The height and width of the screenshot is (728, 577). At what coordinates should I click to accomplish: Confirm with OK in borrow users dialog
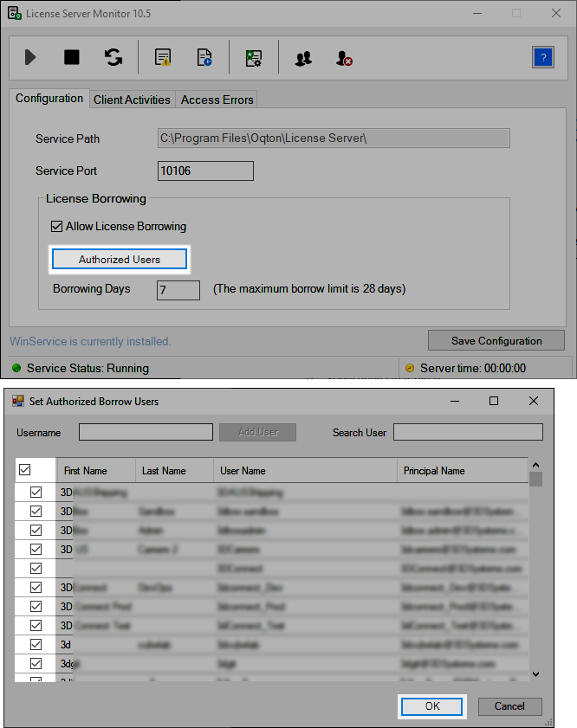pyautogui.click(x=432, y=706)
